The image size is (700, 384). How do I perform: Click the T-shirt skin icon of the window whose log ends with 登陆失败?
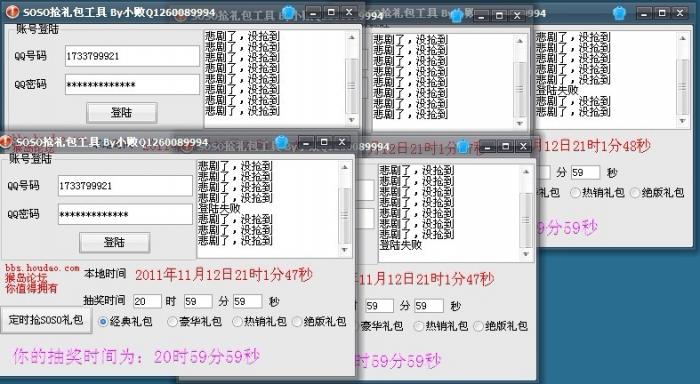click(462, 146)
